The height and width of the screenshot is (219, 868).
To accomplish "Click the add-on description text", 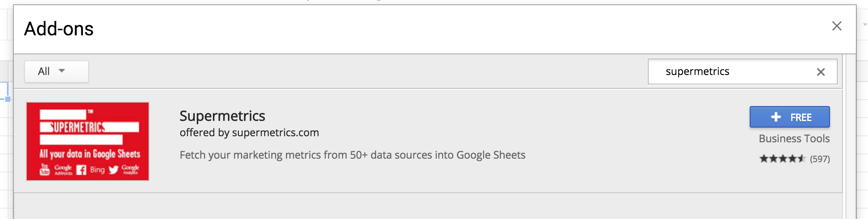I will (352, 155).
